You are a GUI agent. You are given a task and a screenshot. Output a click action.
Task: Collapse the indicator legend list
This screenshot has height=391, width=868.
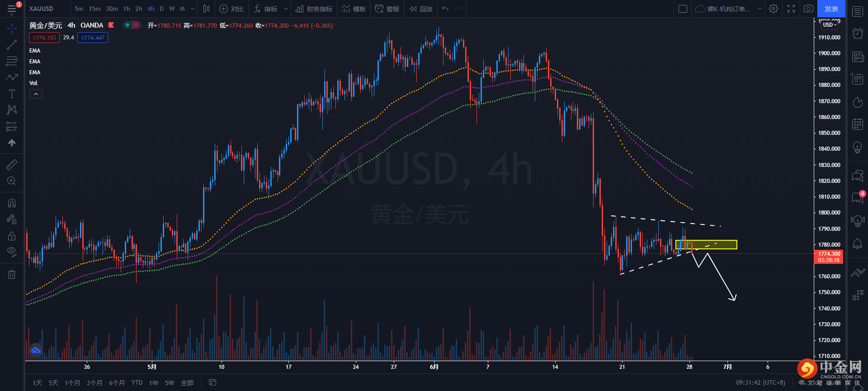tap(36, 94)
